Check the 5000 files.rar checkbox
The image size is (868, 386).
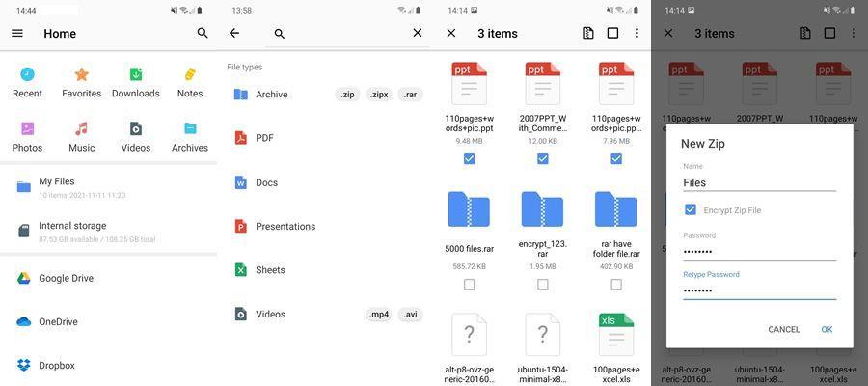470,284
